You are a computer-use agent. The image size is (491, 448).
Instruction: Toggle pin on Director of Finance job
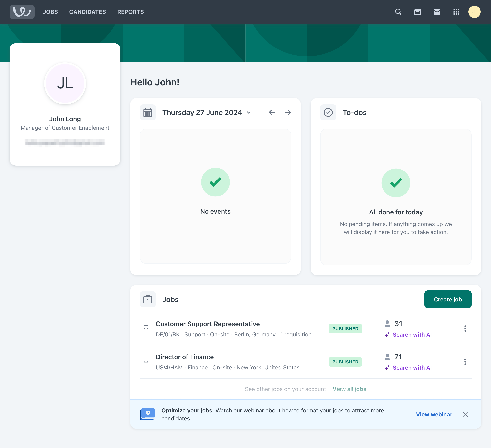(x=146, y=362)
